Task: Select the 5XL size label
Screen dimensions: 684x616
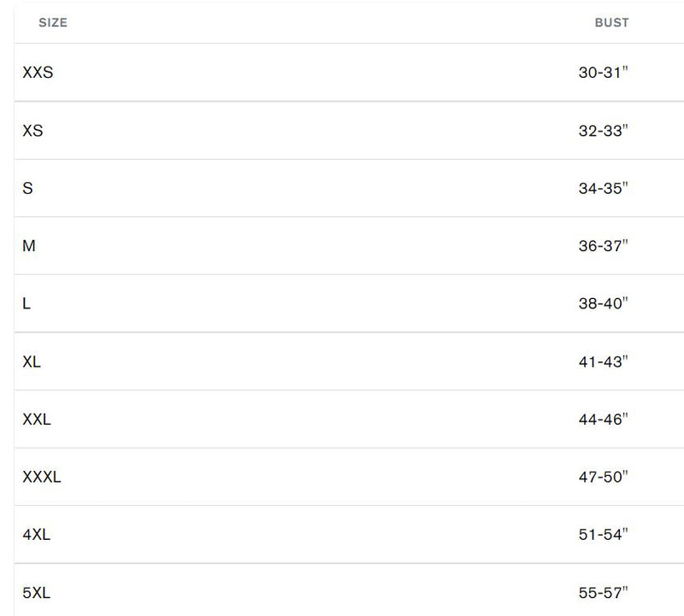Action: pos(37,593)
